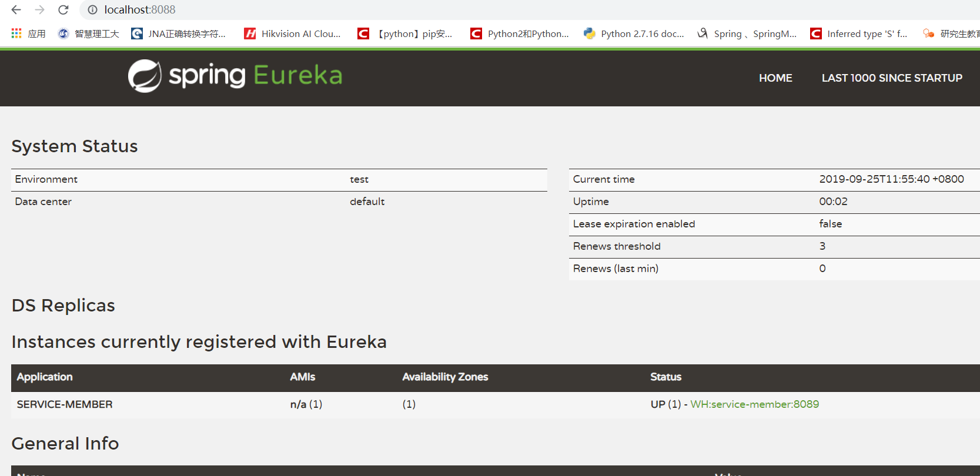Open the Spring、SpringM bookmark

coord(747,33)
